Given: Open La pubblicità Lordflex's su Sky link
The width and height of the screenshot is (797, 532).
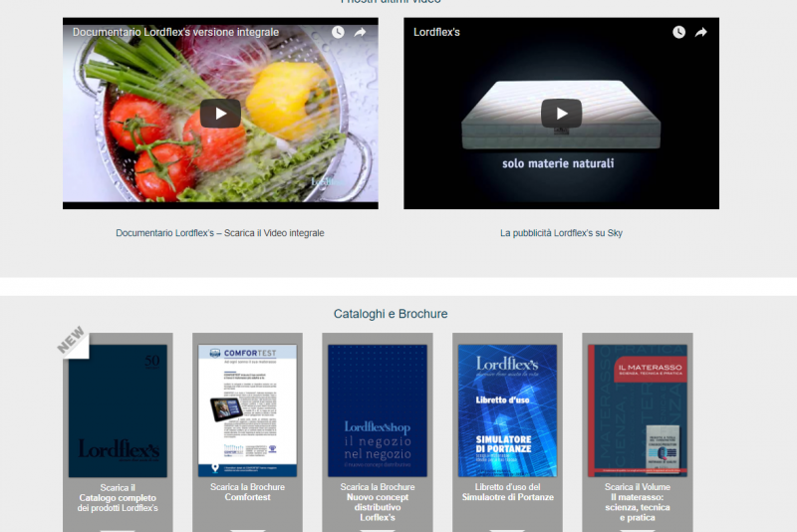Looking at the screenshot, I should click(561, 233).
